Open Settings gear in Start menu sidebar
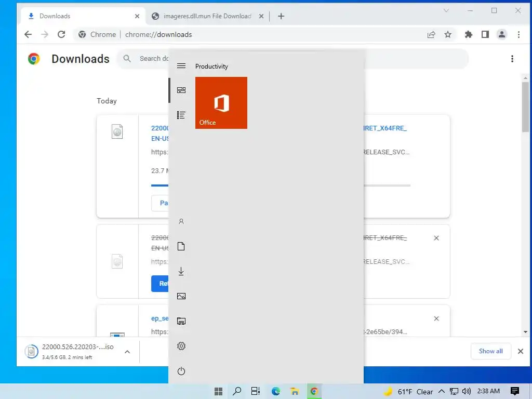532x399 pixels. (x=181, y=346)
